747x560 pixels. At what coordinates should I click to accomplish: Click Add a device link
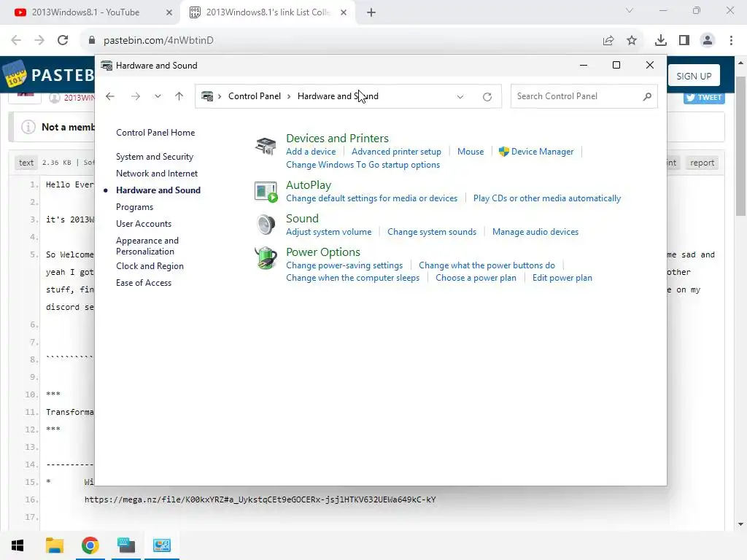point(311,152)
